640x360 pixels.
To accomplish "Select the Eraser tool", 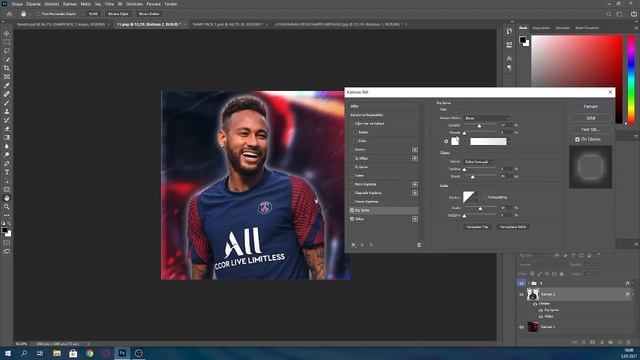I will (7, 129).
